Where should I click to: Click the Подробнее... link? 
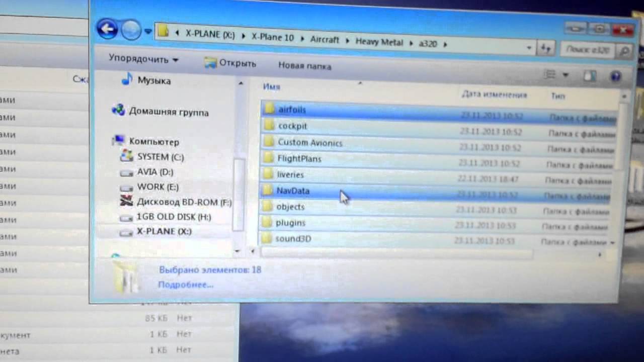(x=186, y=285)
